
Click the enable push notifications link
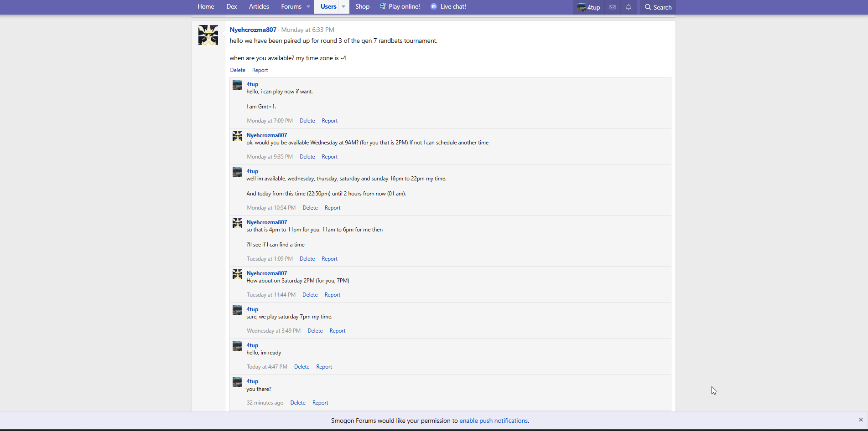click(493, 421)
